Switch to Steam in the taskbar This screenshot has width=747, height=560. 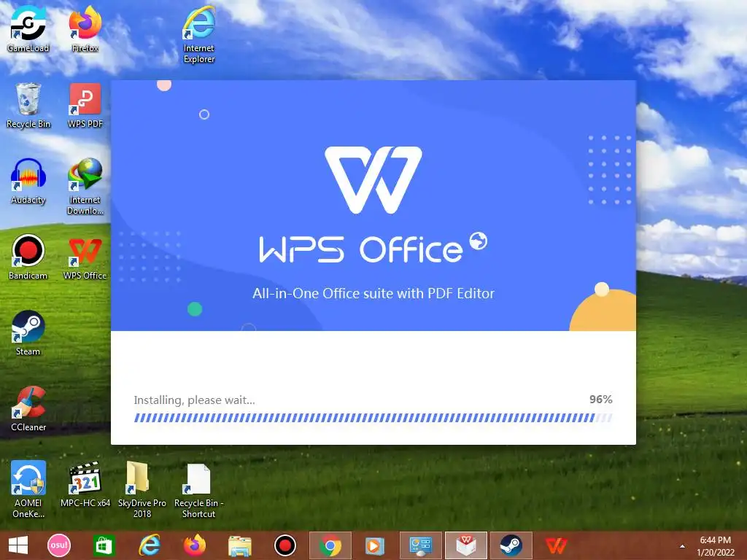(x=511, y=545)
